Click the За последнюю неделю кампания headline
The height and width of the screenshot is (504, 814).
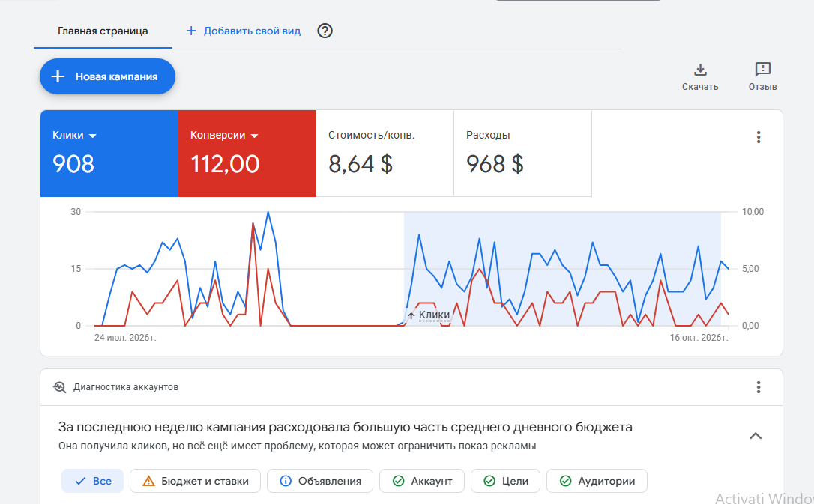tap(346, 428)
